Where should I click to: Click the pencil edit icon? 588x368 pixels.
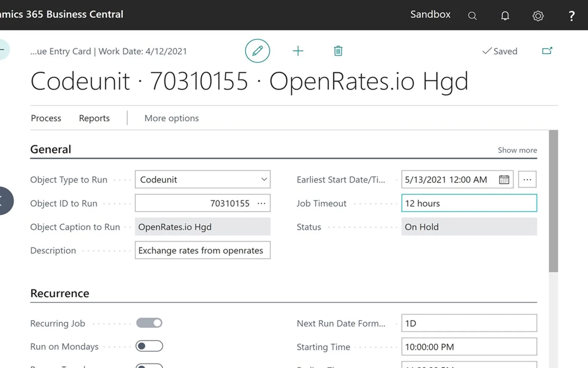point(257,51)
